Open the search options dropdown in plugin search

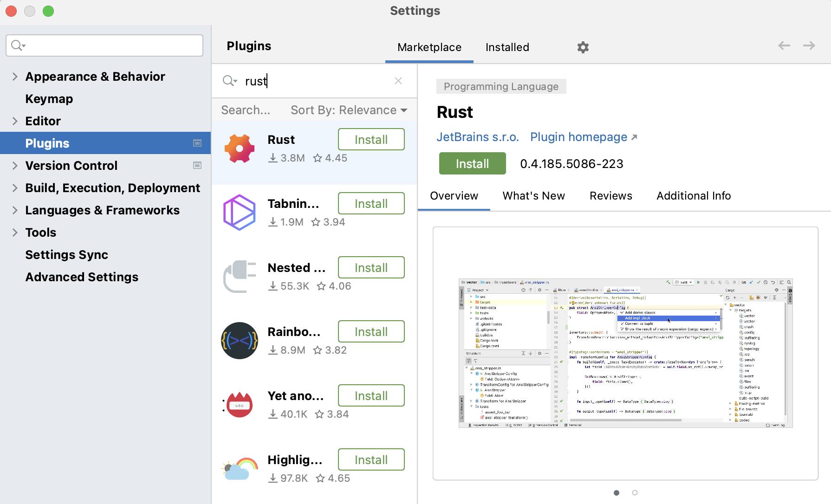tap(229, 81)
